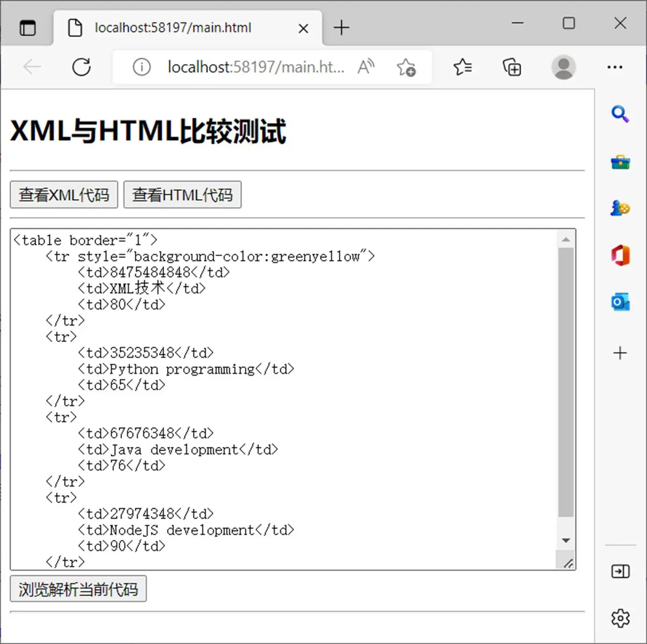Open sidebar Tools briefcase icon
The image size is (647, 644).
(x=620, y=162)
